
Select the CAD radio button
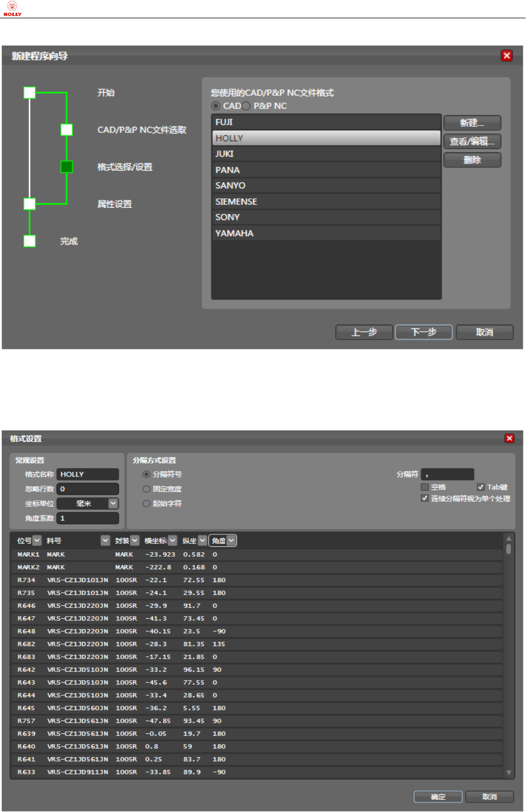215,106
